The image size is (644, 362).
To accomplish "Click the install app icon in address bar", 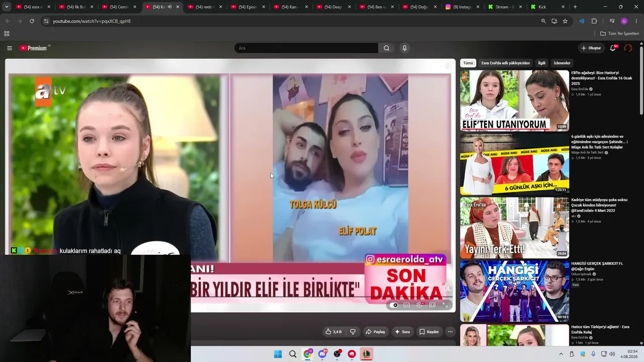I will pos(554,21).
